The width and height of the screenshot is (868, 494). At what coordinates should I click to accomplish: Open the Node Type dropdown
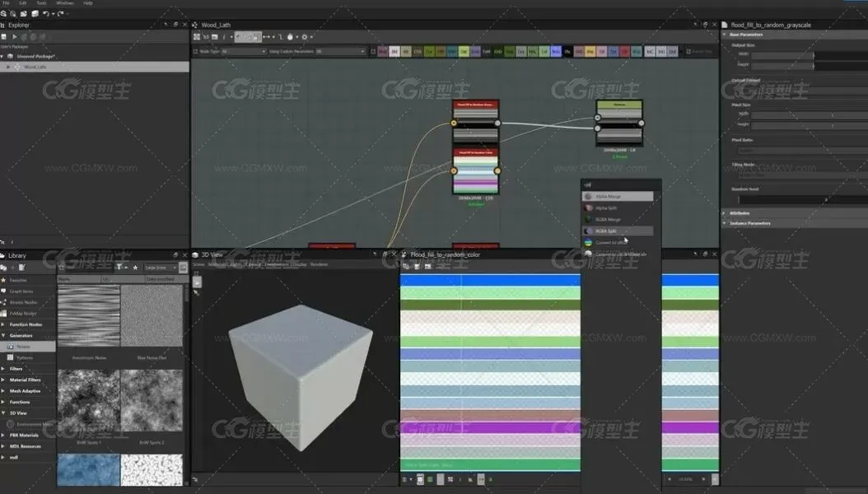244,51
